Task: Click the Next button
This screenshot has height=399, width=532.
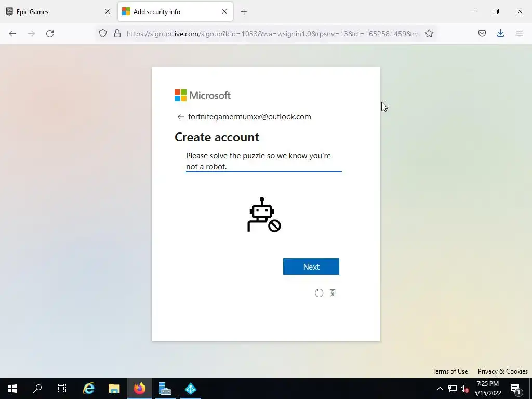Action: pos(311,267)
